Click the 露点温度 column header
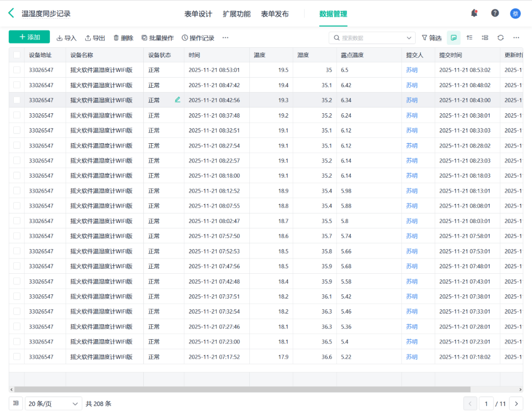This screenshot has height=414, width=532. [x=352, y=55]
